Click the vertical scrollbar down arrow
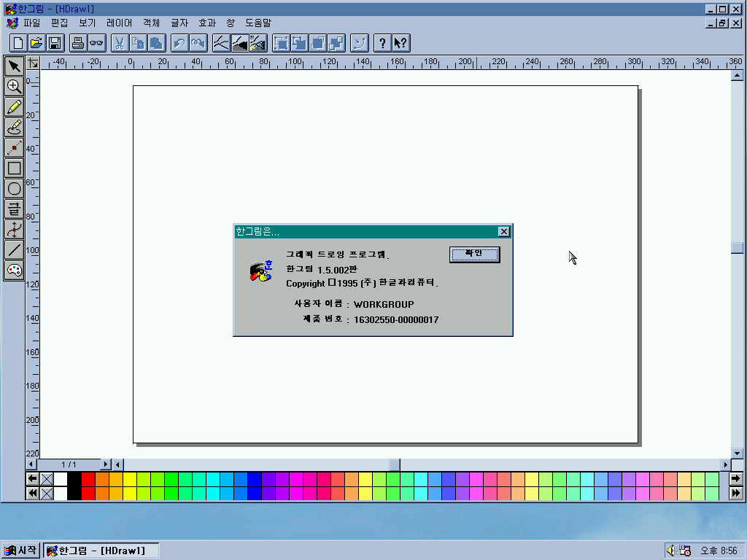 [737, 454]
